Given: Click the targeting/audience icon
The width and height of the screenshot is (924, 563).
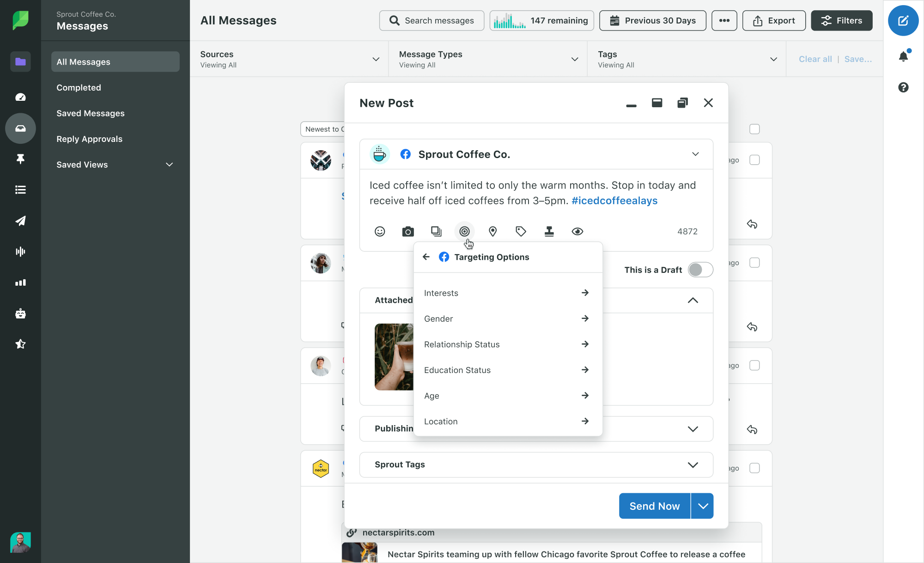Looking at the screenshot, I should (465, 231).
